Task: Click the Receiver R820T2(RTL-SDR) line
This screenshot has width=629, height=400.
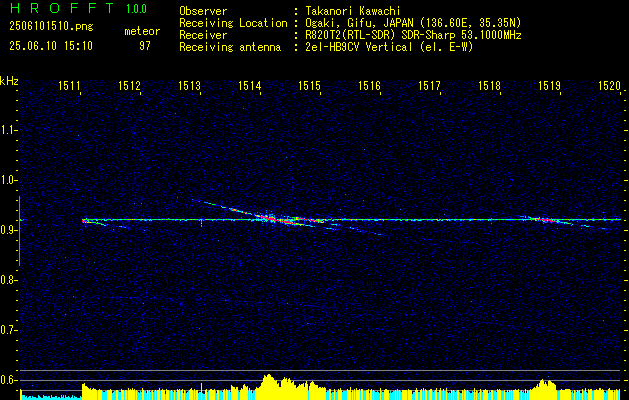Action: [413, 35]
